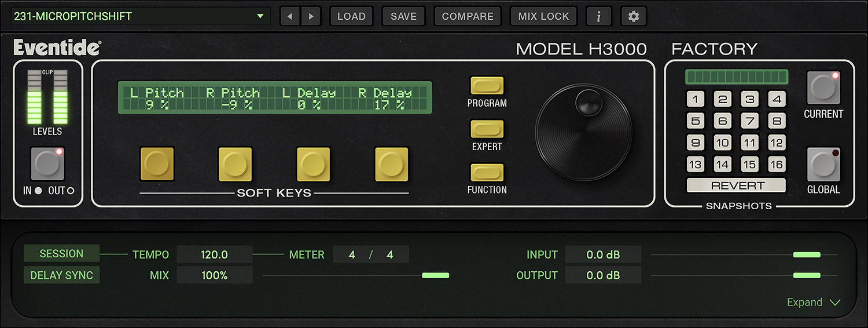Click the MIX slider handle

tap(436, 275)
